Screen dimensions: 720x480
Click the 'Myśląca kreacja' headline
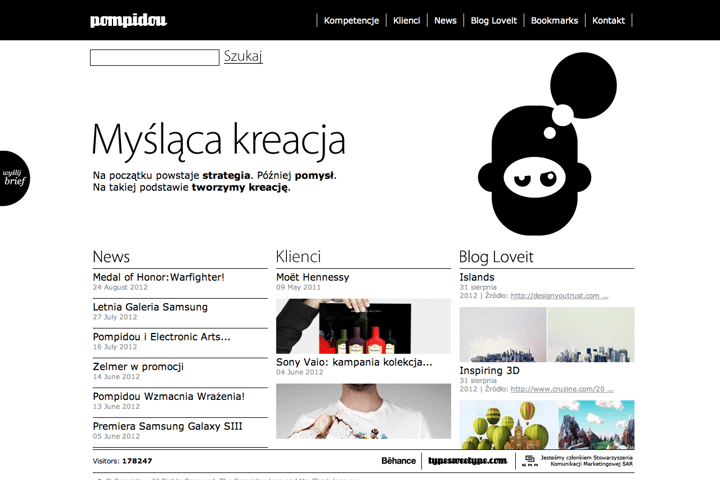coord(219,140)
